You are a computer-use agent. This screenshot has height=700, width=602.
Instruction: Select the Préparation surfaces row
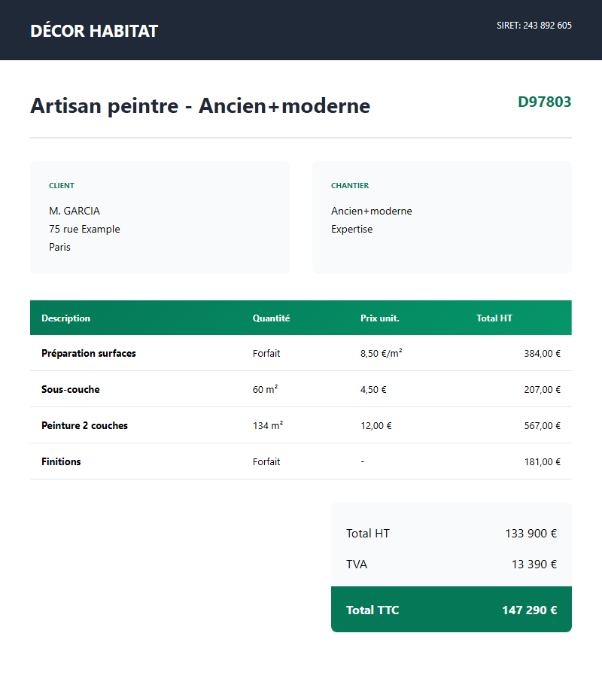click(x=89, y=353)
